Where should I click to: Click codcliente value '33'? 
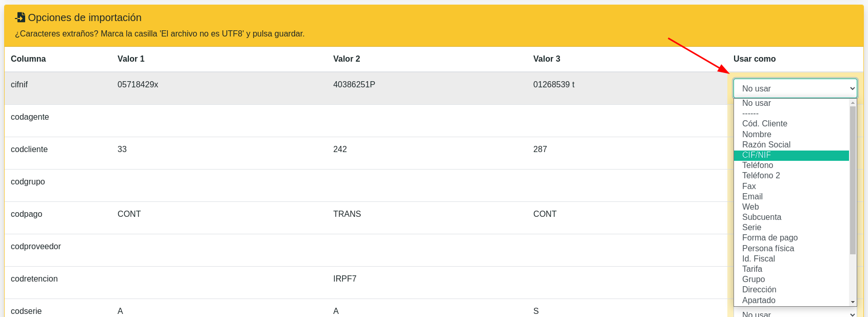click(122, 150)
